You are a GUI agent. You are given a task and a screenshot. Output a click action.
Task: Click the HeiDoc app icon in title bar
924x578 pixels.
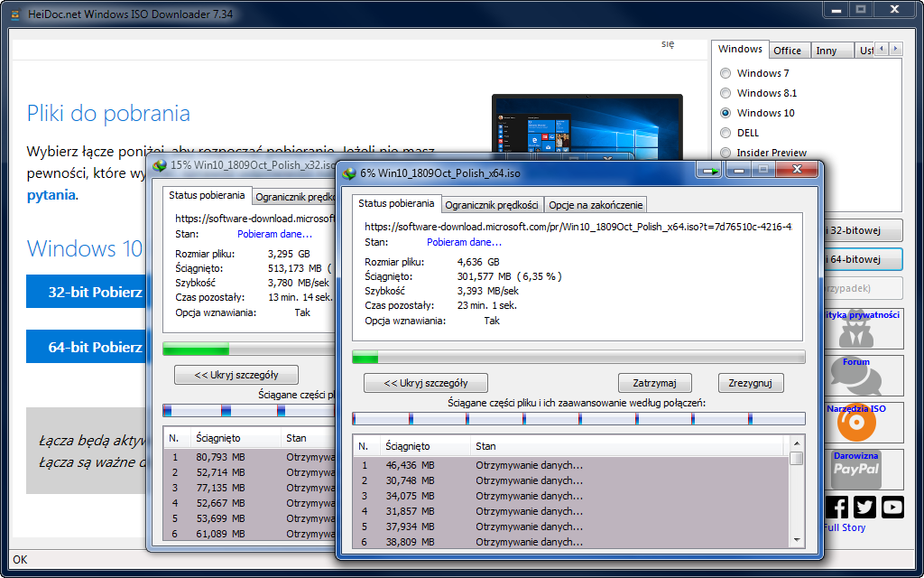coord(16,14)
